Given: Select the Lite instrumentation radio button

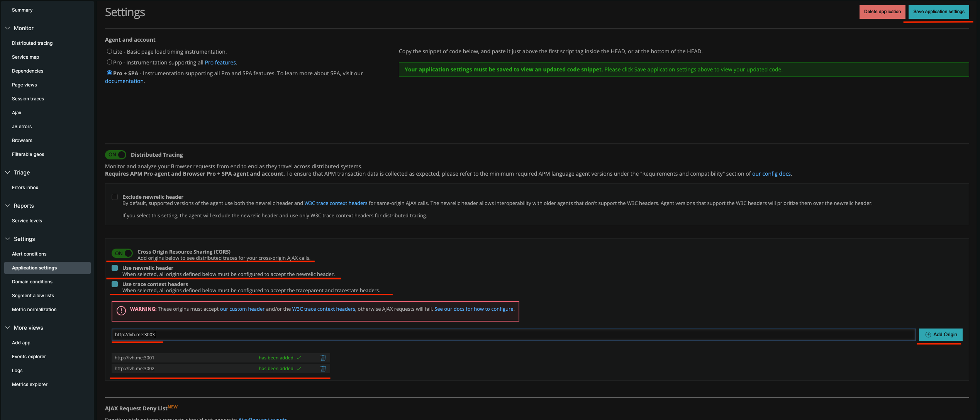Looking at the screenshot, I should (x=110, y=51).
